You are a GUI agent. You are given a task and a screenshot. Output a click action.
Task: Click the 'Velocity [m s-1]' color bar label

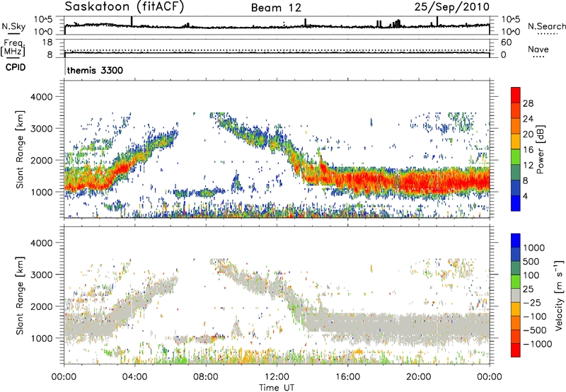click(x=558, y=295)
